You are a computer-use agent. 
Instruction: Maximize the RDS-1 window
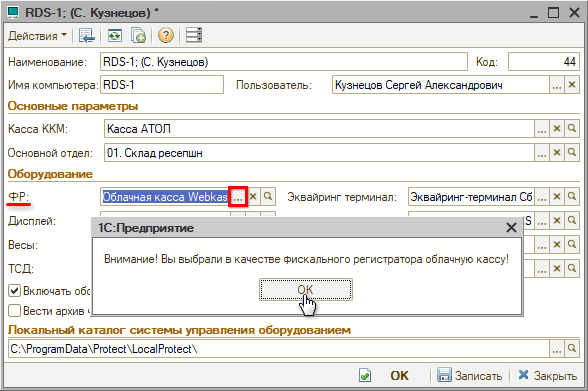click(x=554, y=12)
